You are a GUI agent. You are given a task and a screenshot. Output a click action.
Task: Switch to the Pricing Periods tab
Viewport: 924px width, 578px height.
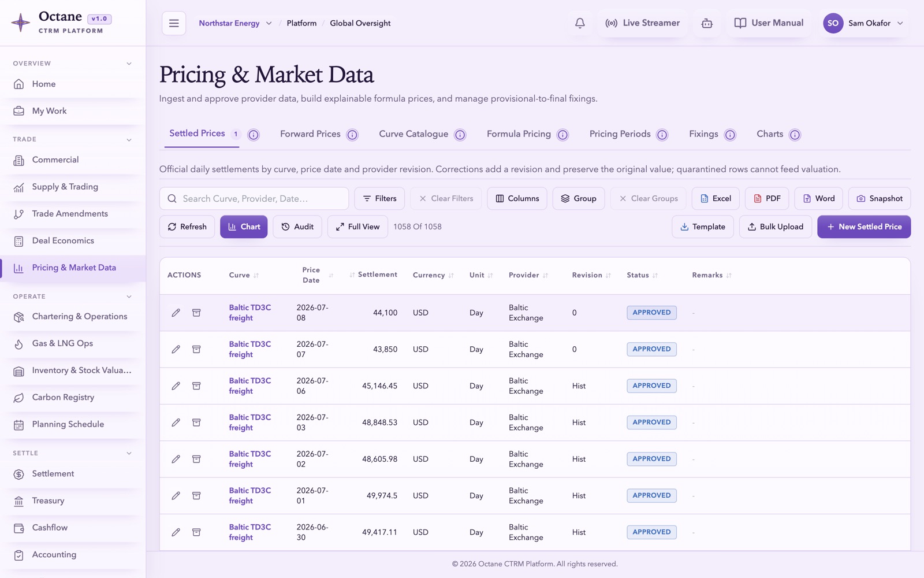pos(620,134)
